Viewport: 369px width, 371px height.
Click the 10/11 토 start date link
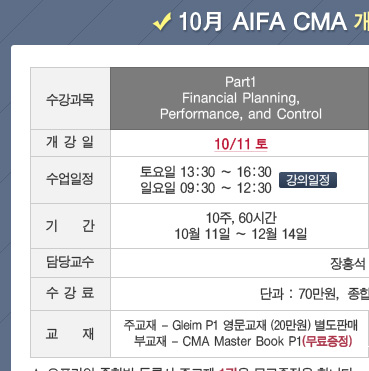point(241,144)
